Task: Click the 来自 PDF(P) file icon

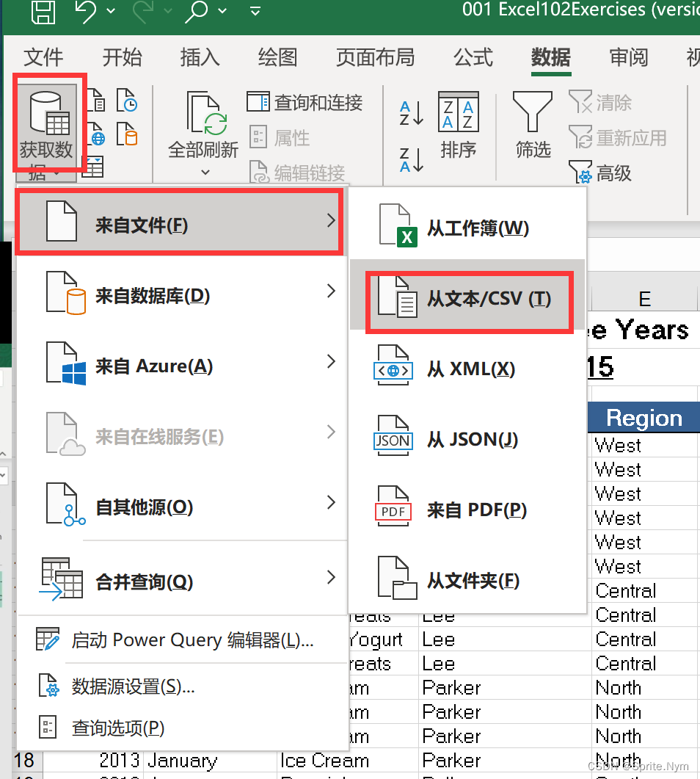Action: (393, 507)
